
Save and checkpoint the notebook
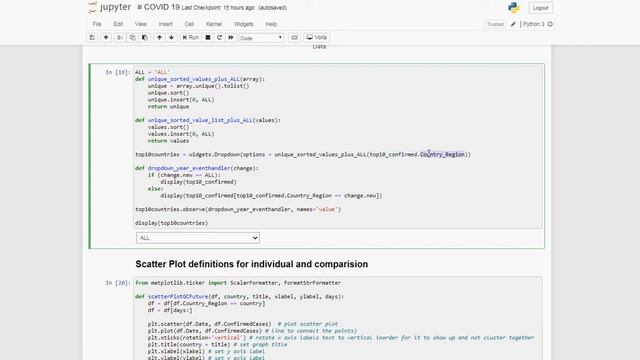92,38
